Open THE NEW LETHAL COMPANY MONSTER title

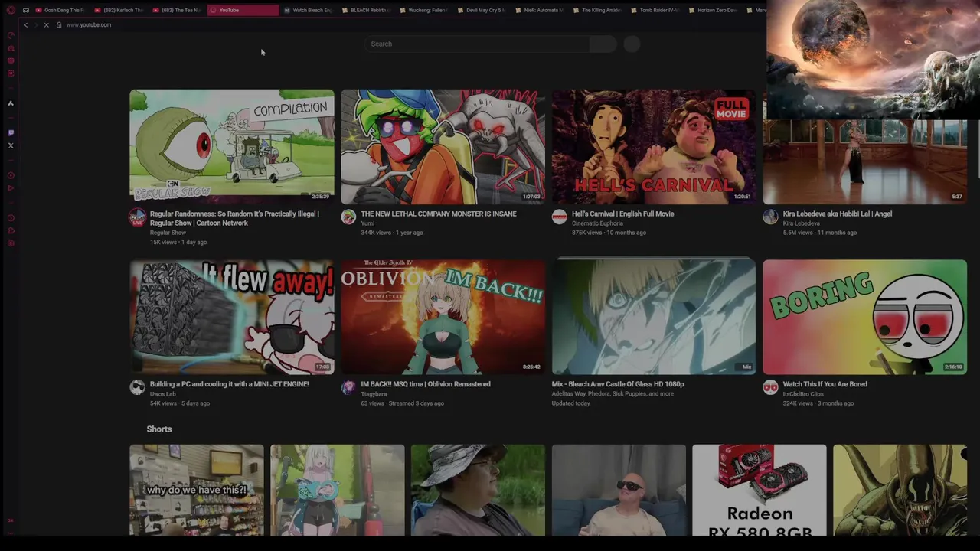coord(439,214)
